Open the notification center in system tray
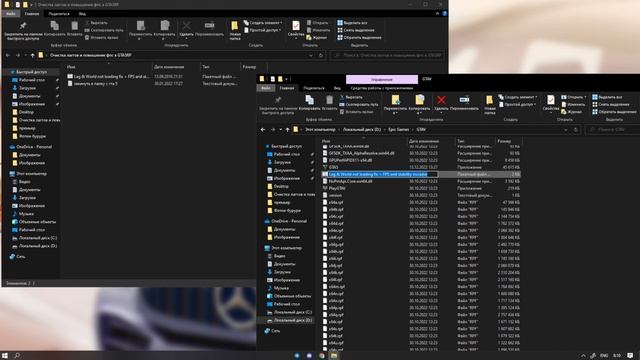Viewport: 640px width, 360px height. 630,356
